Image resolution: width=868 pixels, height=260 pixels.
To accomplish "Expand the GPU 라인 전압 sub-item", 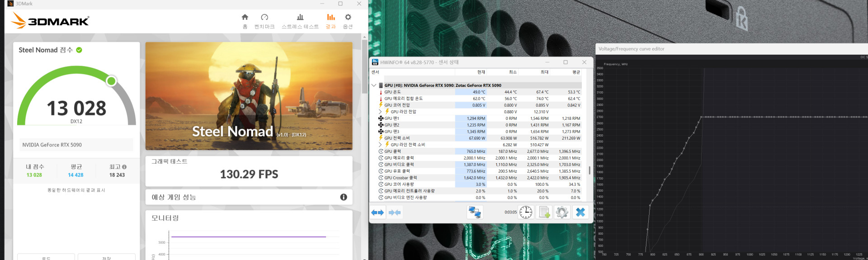I will tap(380, 112).
